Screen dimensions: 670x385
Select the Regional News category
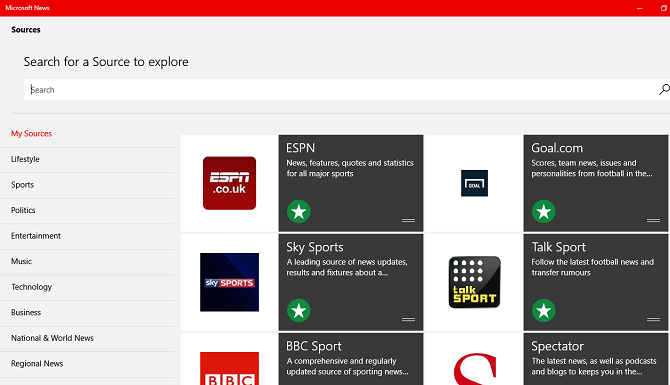coord(37,364)
